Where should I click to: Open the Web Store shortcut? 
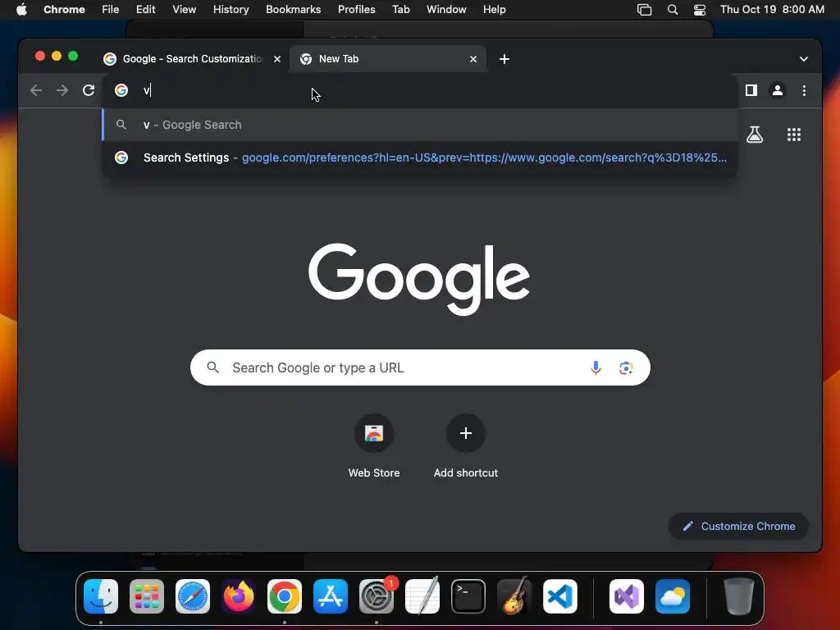[374, 446]
